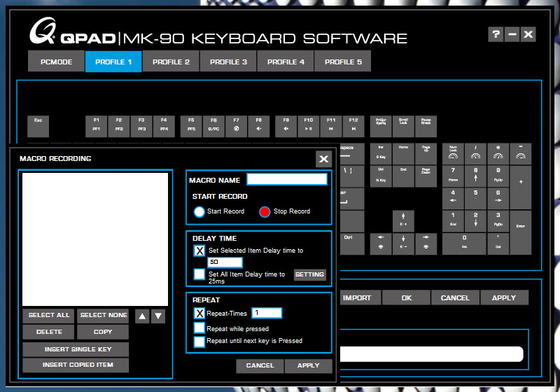Click APPLY button beside main CANCEL
The image size is (560, 392).
504,297
